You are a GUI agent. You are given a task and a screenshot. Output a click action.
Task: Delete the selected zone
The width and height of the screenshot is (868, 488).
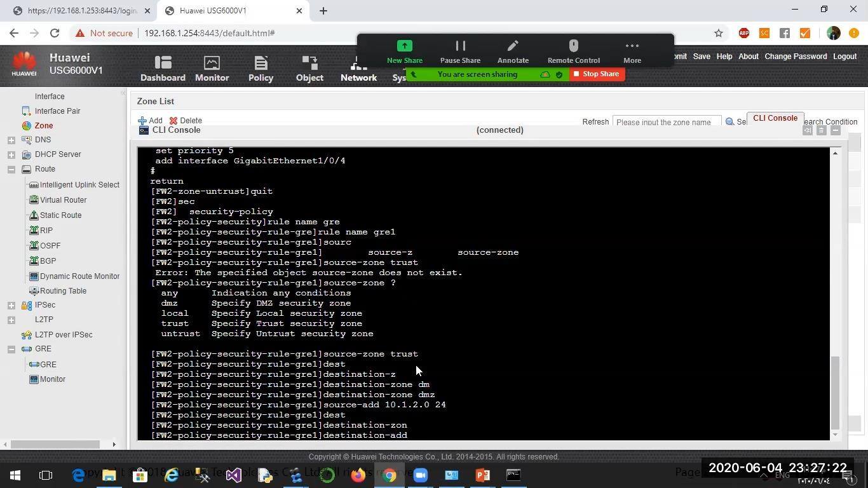point(186,121)
